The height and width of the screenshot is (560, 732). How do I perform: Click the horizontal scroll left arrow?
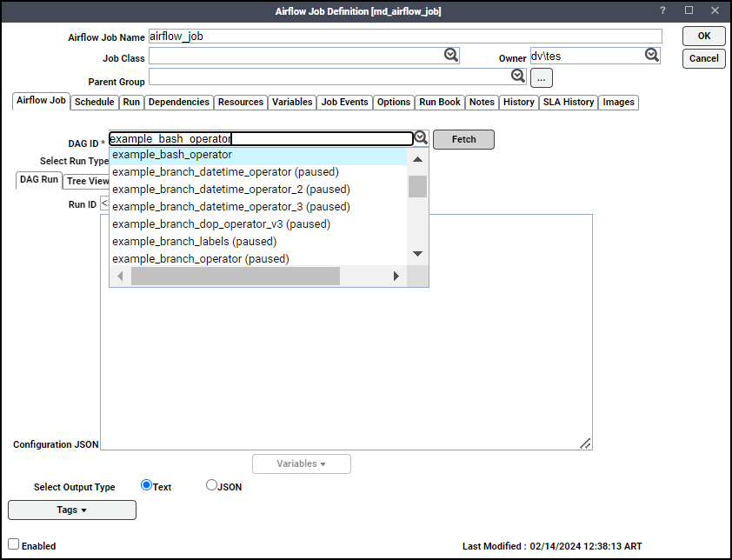click(121, 276)
